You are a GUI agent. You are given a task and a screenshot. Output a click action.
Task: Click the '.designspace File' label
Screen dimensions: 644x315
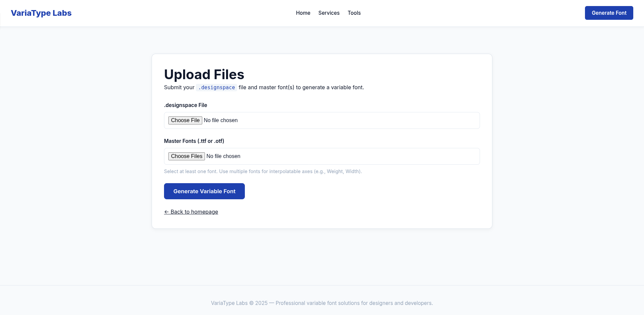point(185,105)
